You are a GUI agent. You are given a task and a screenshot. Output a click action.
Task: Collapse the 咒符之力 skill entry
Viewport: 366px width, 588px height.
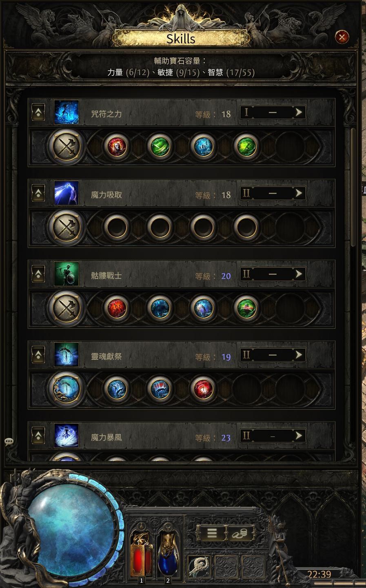pos(38,112)
